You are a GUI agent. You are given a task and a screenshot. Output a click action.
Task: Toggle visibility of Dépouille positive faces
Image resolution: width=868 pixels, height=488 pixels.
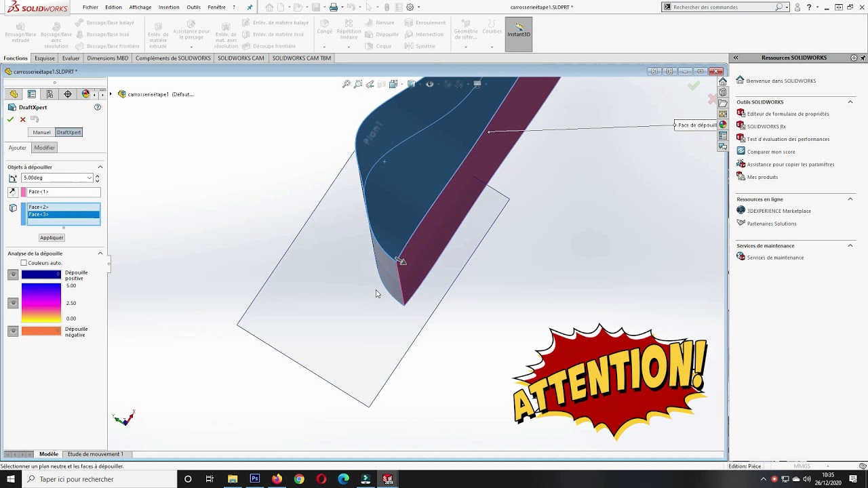[x=13, y=274]
